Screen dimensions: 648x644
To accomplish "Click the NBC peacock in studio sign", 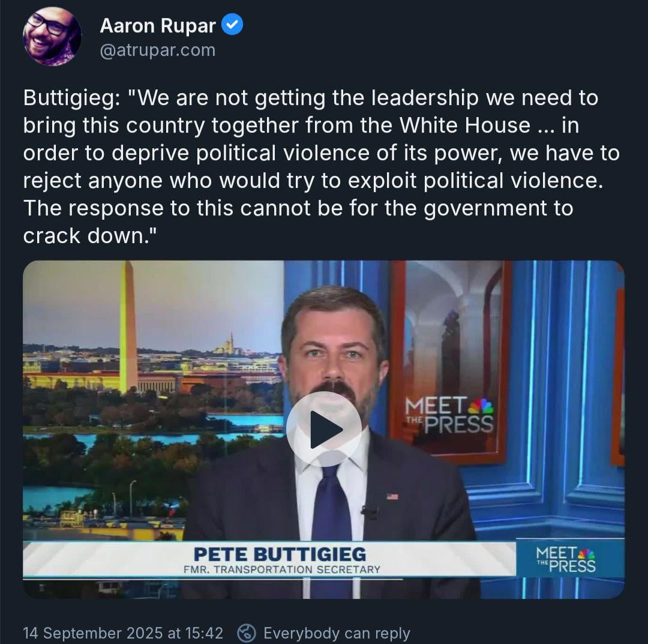I will [481, 406].
